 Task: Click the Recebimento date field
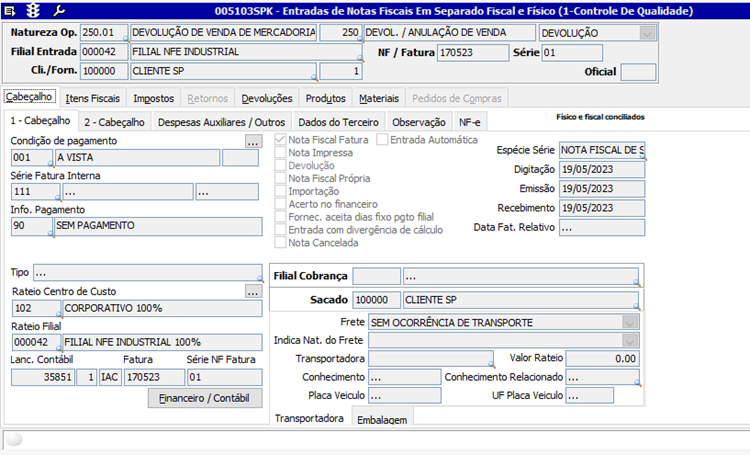(602, 208)
